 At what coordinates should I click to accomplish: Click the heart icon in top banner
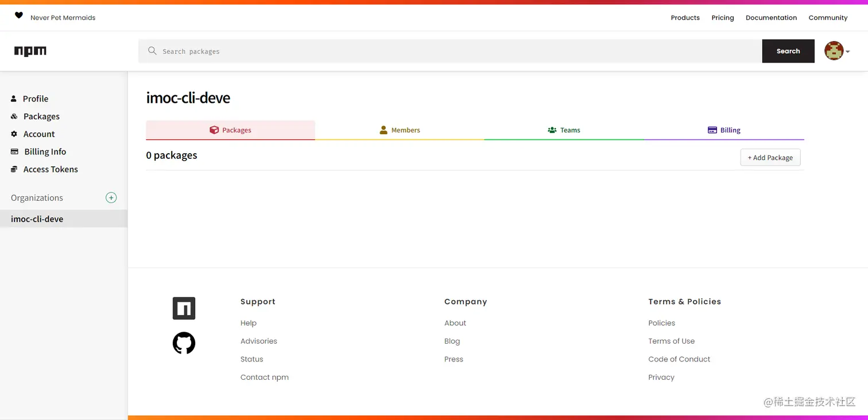tap(19, 15)
